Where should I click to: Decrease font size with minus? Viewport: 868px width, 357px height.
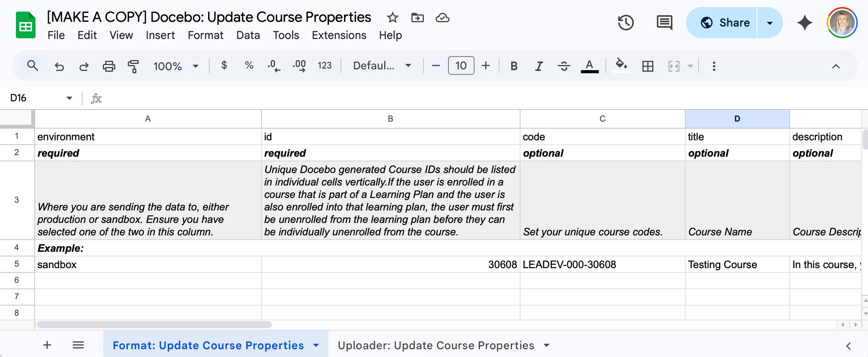tap(436, 66)
